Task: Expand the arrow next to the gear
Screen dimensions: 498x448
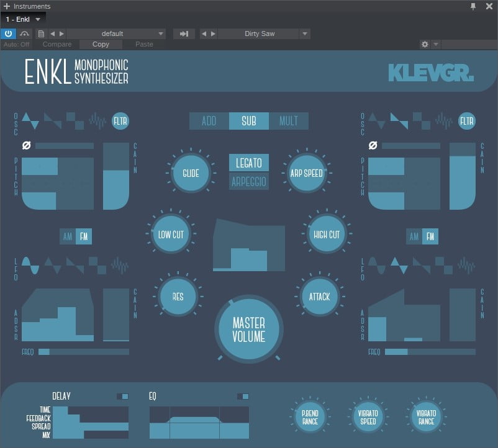Action: [436, 44]
